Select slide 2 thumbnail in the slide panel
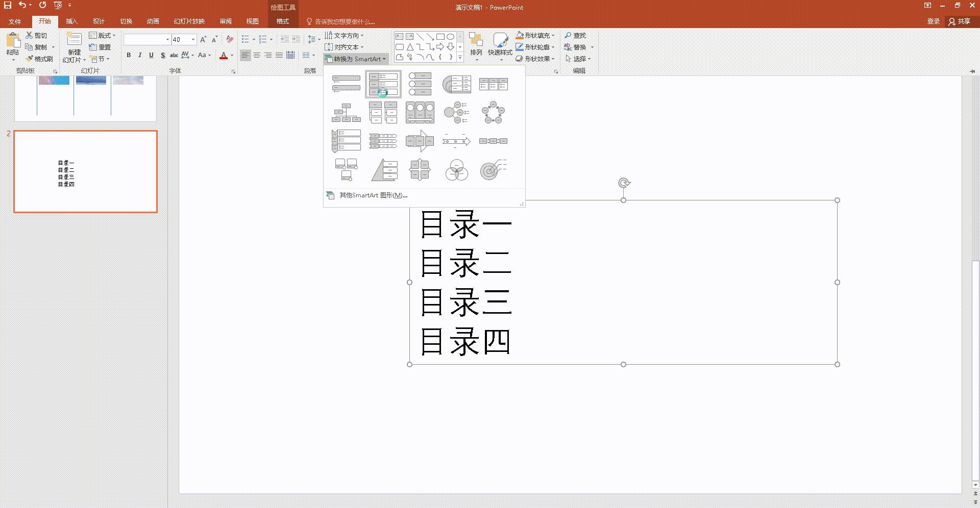The image size is (980, 508). 85,171
